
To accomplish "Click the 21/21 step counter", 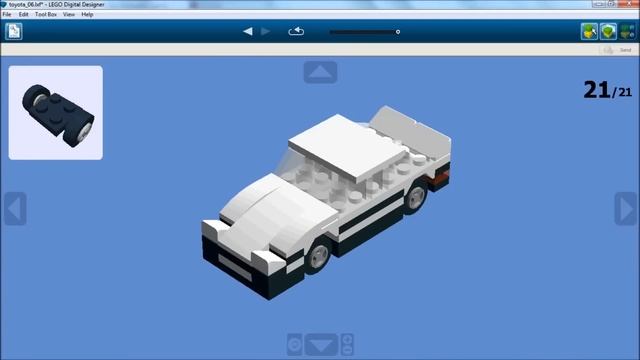I will pos(607,90).
